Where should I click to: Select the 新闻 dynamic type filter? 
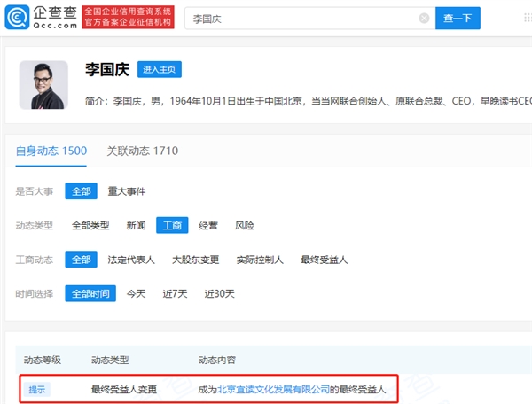pyautogui.click(x=136, y=226)
